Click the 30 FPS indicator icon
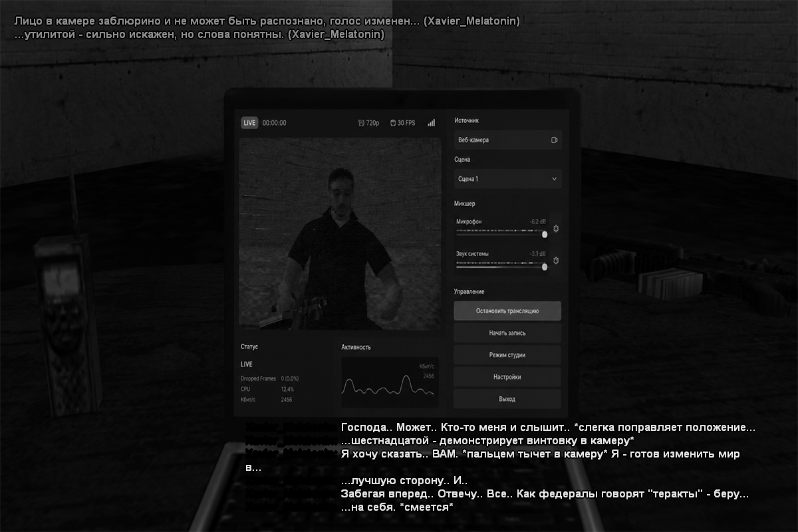This screenshot has width=798, height=532. [393, 123]
